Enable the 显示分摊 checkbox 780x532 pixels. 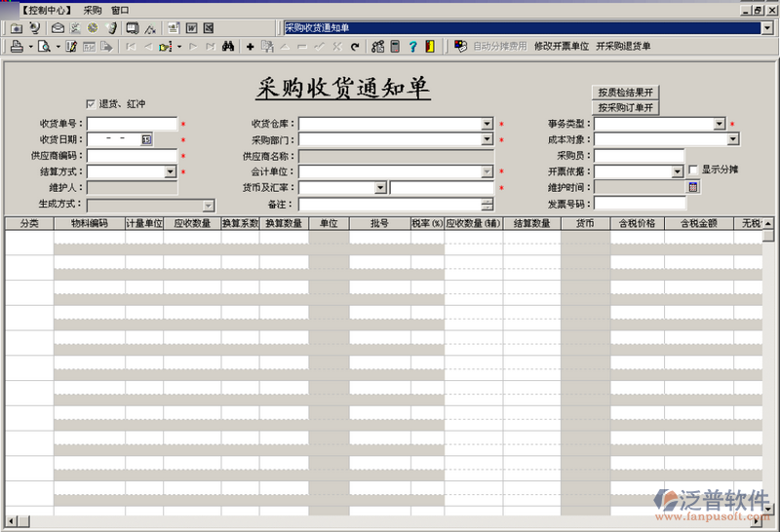click(x=693, y=170)
